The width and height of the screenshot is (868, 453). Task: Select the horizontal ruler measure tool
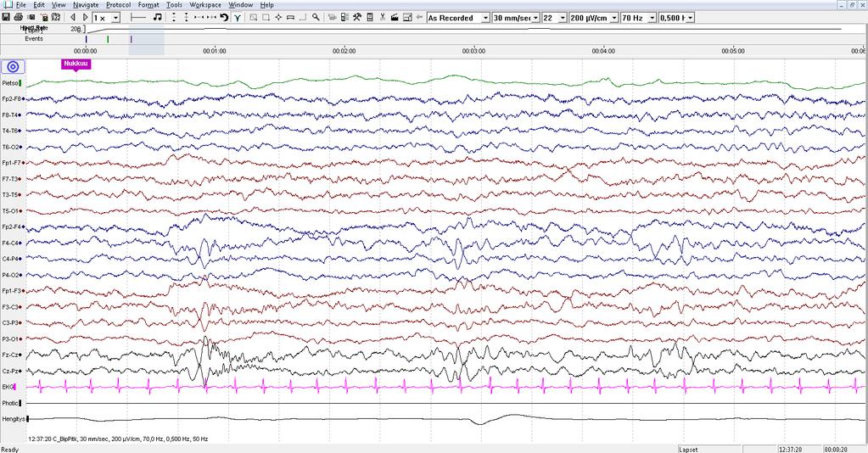point(137,17)
